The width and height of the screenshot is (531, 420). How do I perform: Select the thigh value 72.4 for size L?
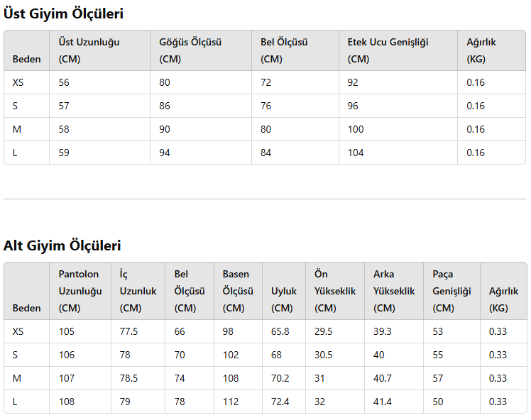pyautogui.click(x=280, y=402)
